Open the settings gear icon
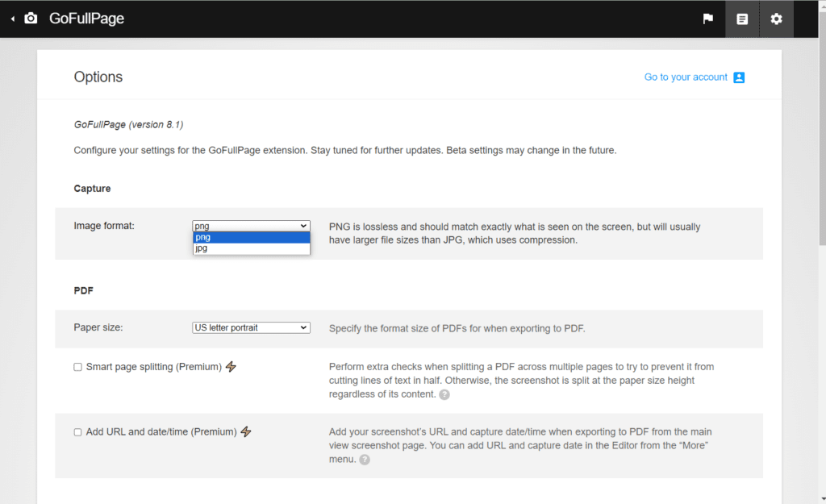This screenshot has width=826, height=504. [777, 19]
